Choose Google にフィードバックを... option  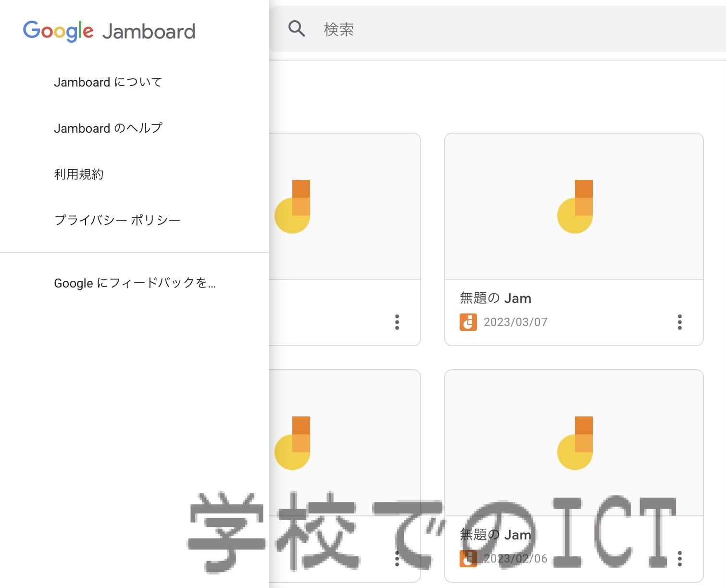click(x=135, y=283)
